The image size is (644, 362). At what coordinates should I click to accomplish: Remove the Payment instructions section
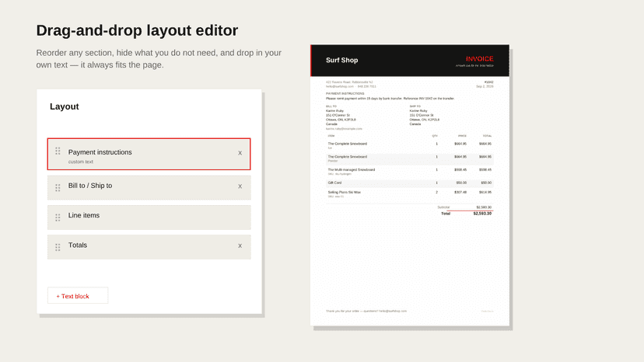(240, 153)
